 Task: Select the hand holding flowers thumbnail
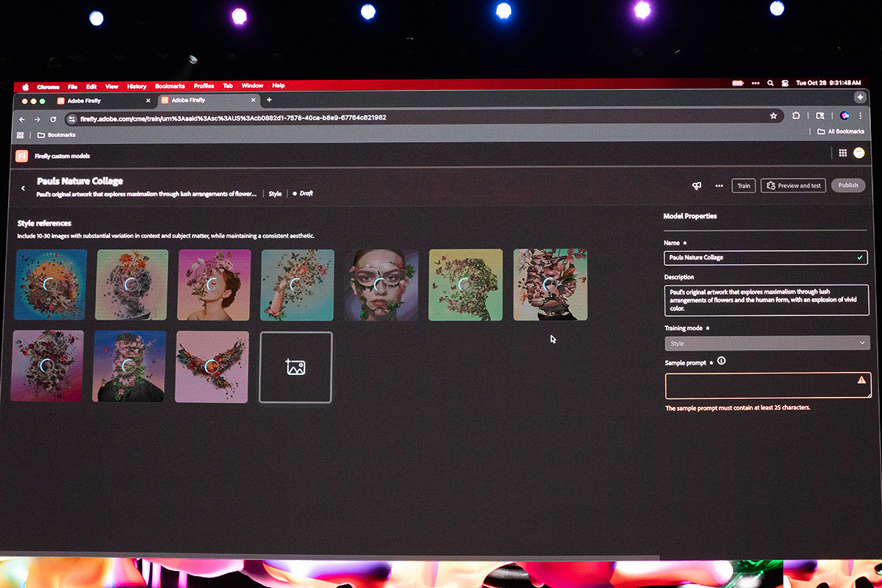click(297, 284)
